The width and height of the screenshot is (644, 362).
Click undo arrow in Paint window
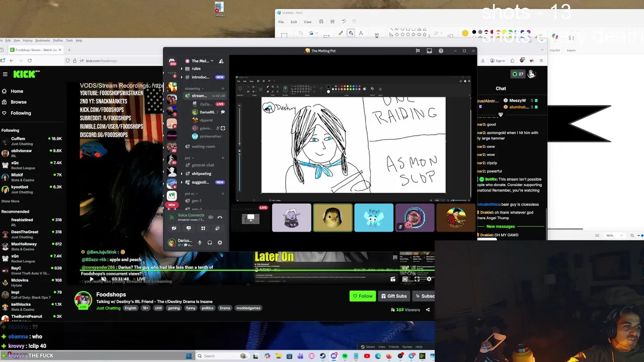[x=344, y=22]
